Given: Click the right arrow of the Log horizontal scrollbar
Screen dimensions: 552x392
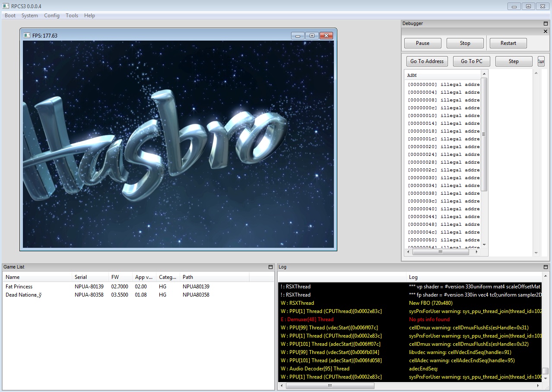Looking at the screenshot, I should click(x=538, y=386).
